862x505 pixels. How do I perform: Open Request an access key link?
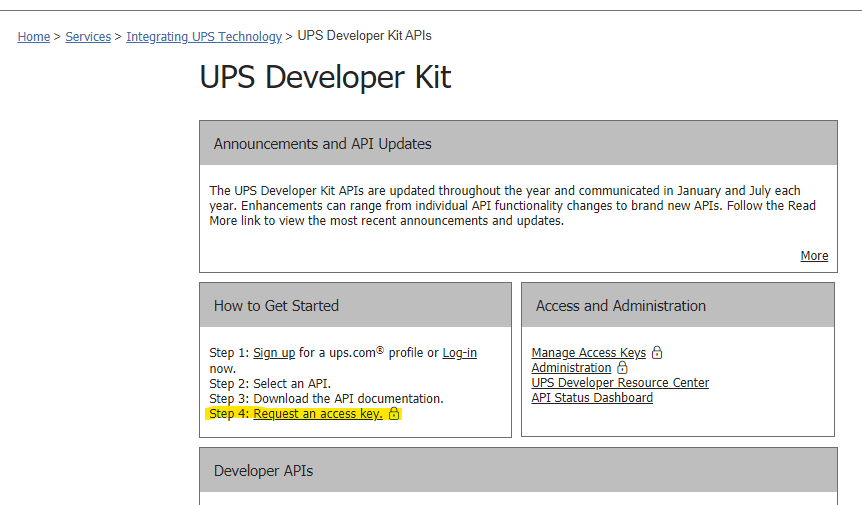[x=318, y=414]
